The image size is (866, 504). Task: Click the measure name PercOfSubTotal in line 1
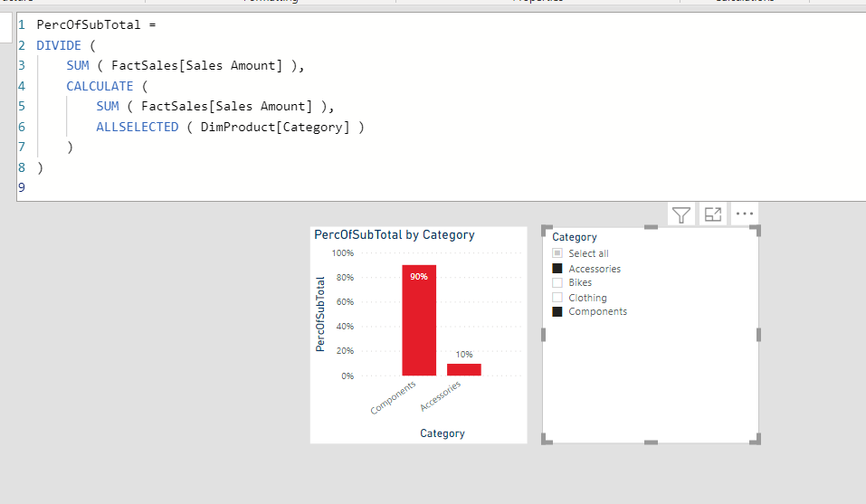click(x=89, y=24)
